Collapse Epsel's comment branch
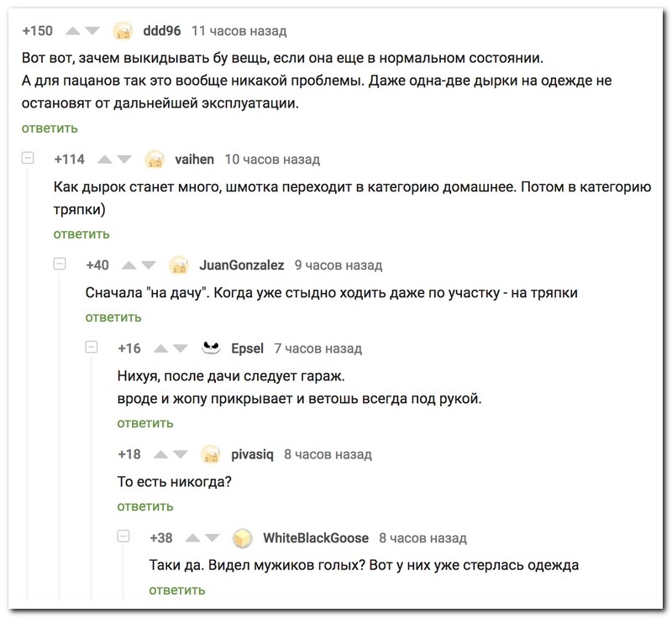 (92, 348)
